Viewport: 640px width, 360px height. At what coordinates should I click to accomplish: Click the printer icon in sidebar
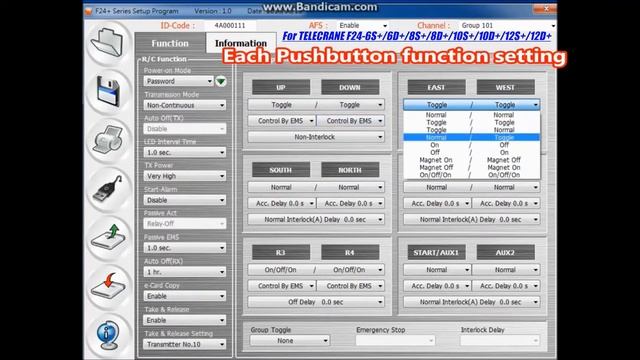pyautogui.click(x=108, y=140)
